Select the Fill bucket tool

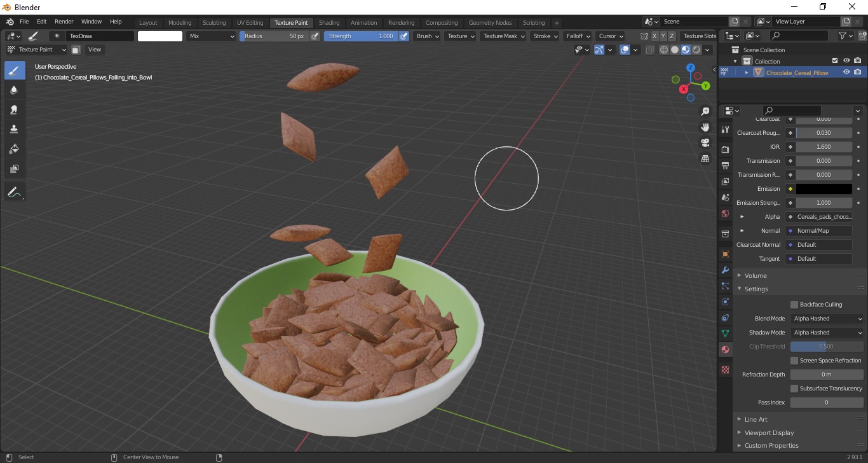coord(14,149)
